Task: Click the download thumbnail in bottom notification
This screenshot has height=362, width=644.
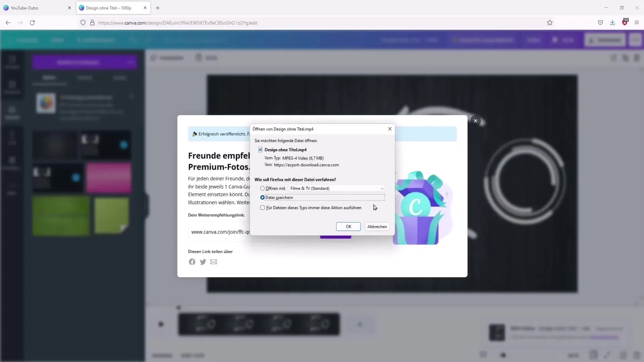Action: coord(497,333)
